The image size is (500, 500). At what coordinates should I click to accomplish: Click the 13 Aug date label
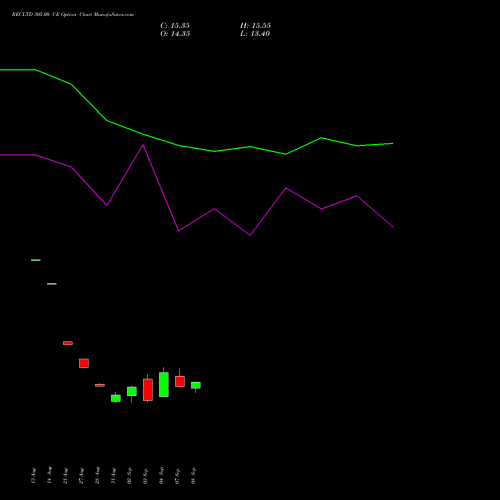tap(33, 476)
